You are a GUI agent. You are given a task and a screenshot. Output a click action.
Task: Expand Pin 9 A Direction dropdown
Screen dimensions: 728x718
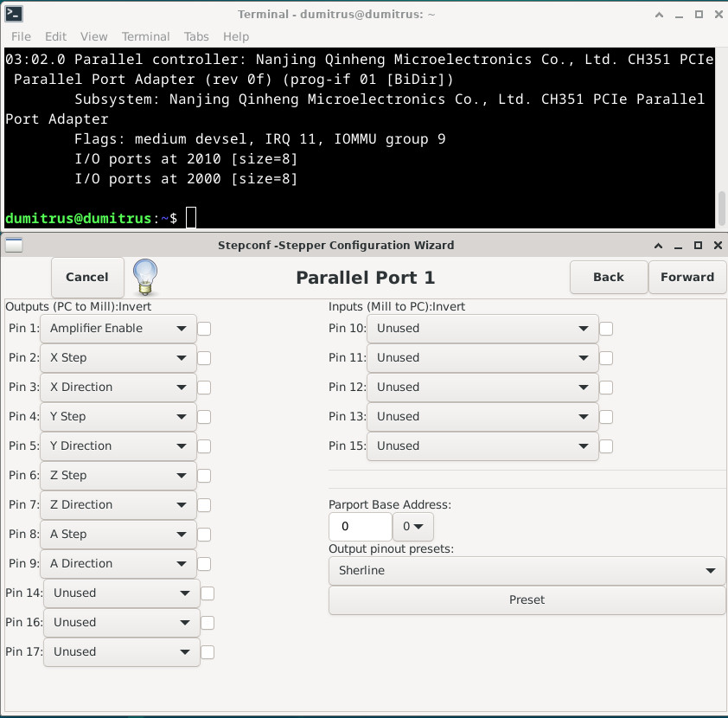118,564
